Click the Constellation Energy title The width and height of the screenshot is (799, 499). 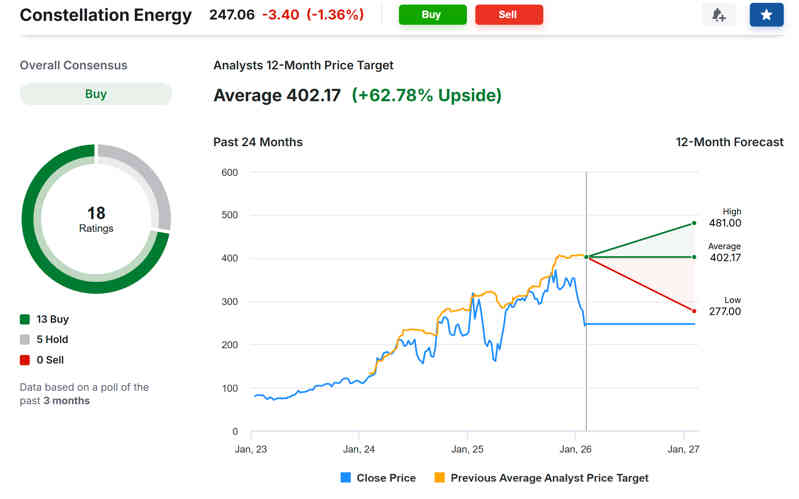(x=106, y=15)
